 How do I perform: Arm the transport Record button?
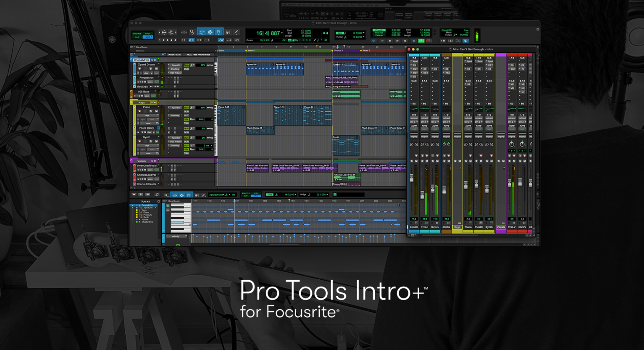pyautogui.click(x=429, y=41)
